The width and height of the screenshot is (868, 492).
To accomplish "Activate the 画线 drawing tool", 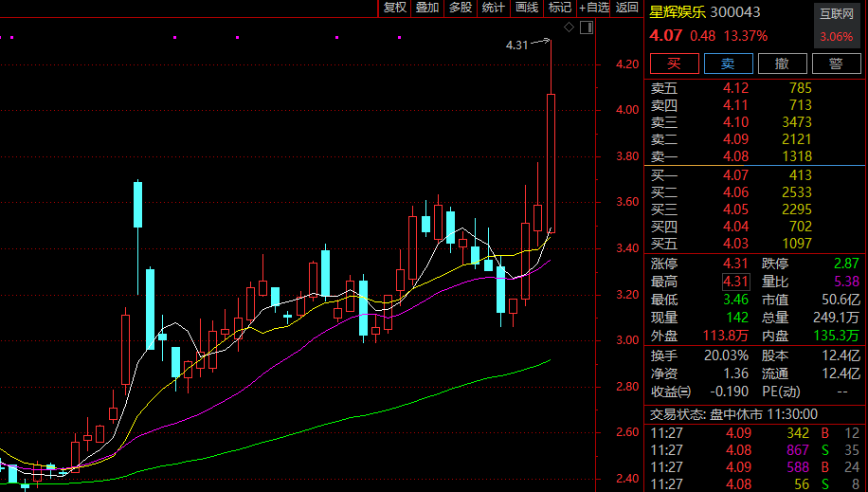I will coord(526,8).
